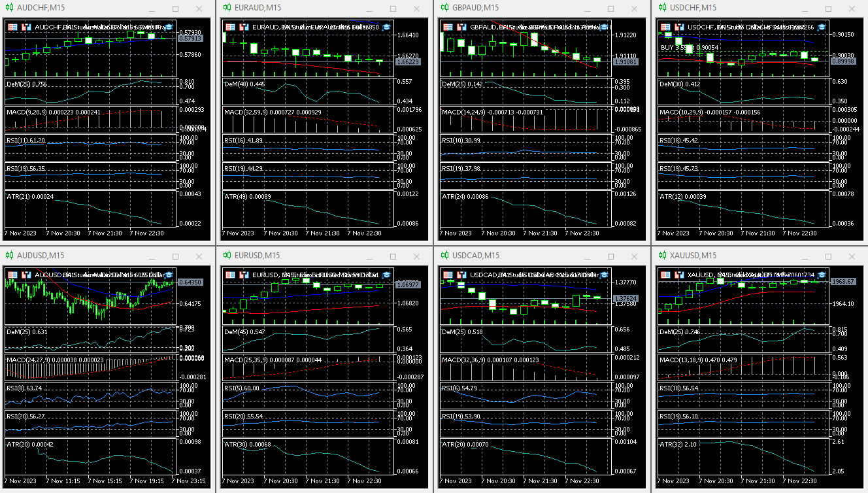Screen dimensions: 868x493
Task: Open Depth of Market icon on XAUUSD chart
Action: tap(680, 275)
